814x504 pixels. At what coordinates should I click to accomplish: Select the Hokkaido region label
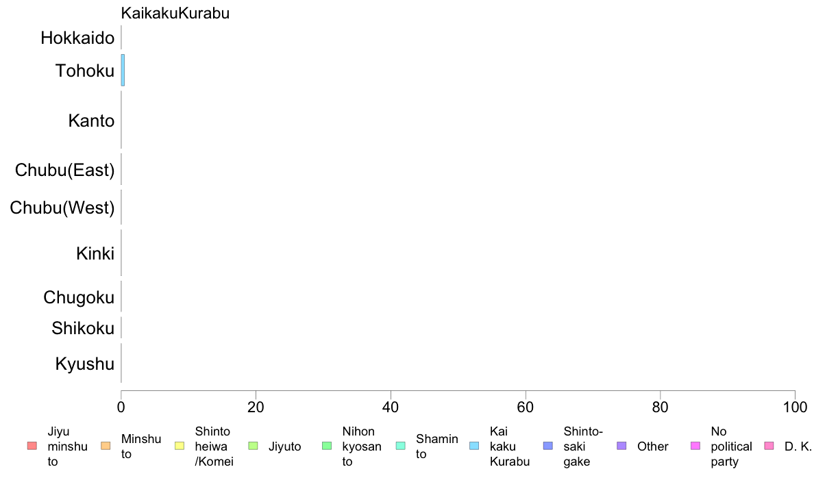78,38
